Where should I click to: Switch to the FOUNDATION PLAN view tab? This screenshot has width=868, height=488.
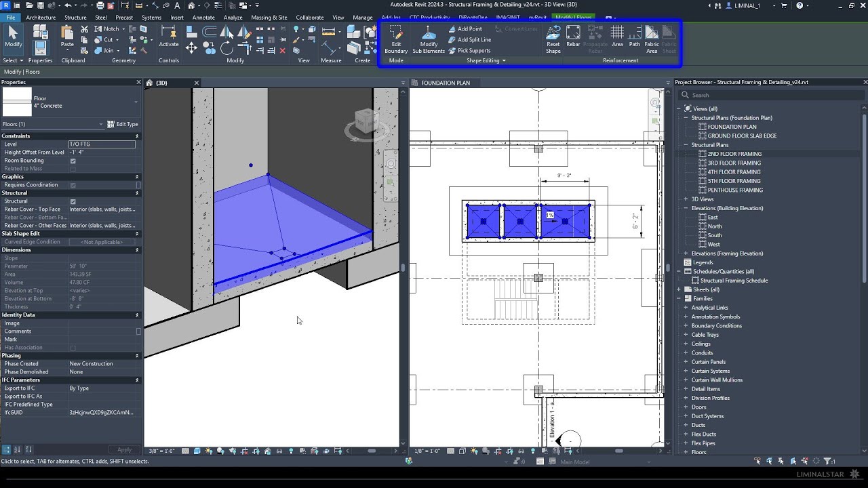[x=446, y=83]
